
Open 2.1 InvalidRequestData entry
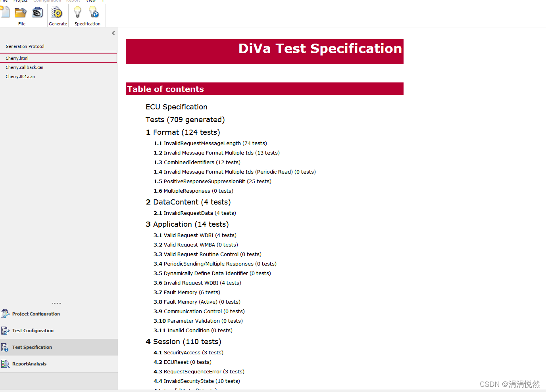point(195,213)
